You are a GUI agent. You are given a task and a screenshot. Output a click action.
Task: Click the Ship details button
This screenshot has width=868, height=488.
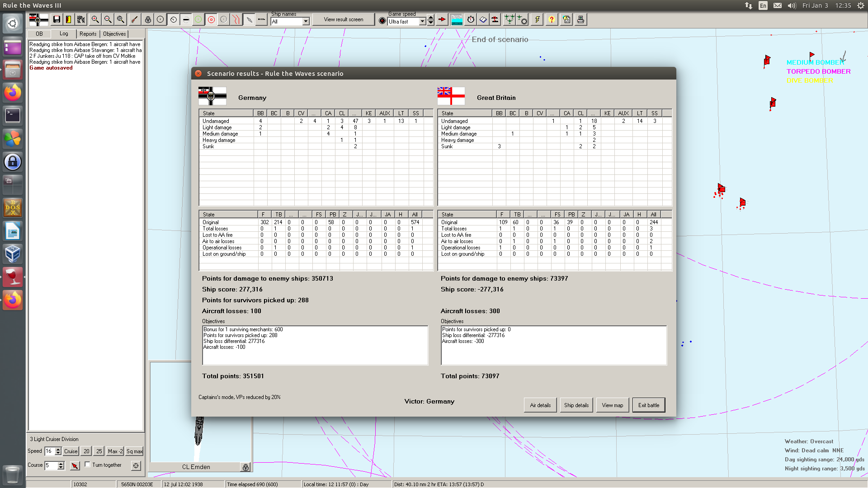pyautogui.click(x=576, y=405)
